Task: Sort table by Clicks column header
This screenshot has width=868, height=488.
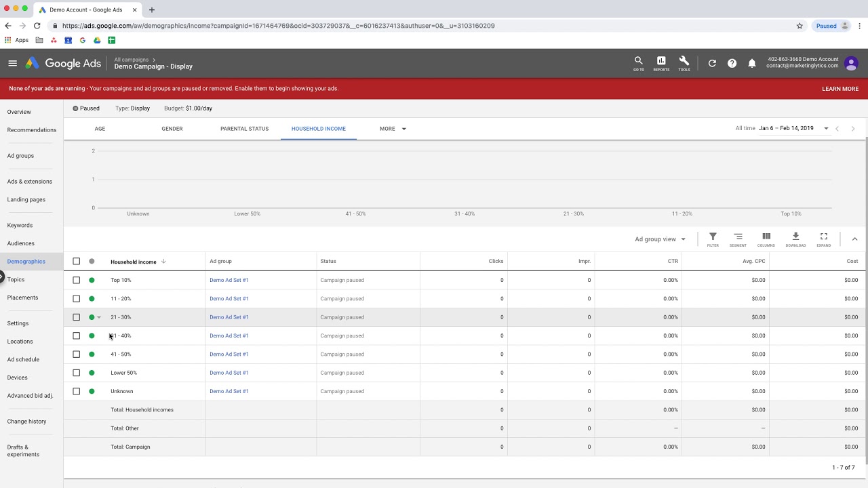Action: point(496,261)
